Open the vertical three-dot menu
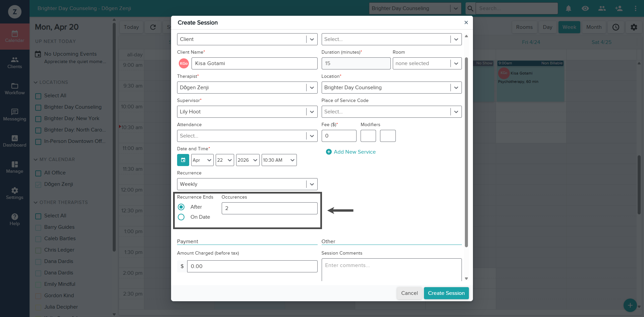644x317 pixels. coord(636,8)
